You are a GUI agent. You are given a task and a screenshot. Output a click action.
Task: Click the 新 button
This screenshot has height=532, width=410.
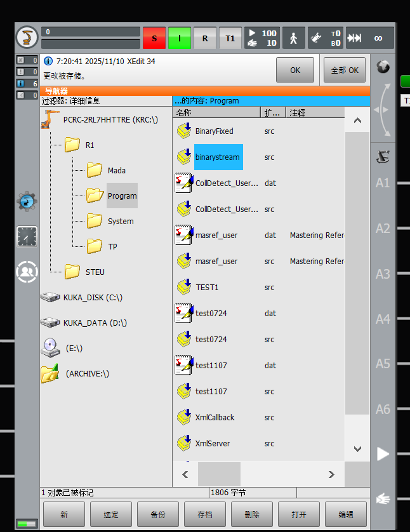pos(64,514)
